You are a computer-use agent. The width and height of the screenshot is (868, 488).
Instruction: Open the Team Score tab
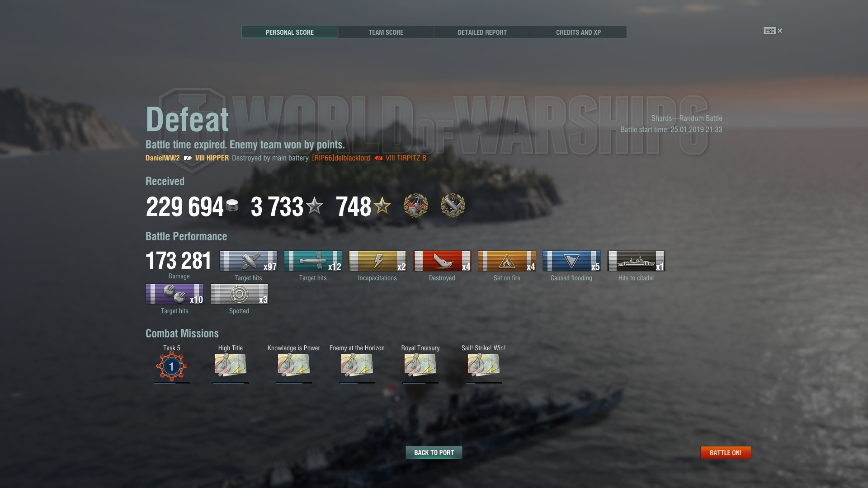coord(386,33)
